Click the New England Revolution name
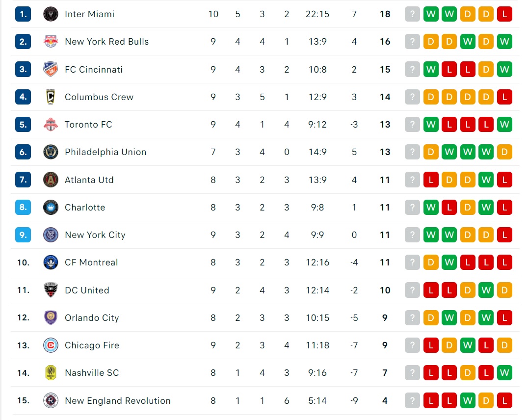This screenshot has height=420, width=528. tap(117, 401)
